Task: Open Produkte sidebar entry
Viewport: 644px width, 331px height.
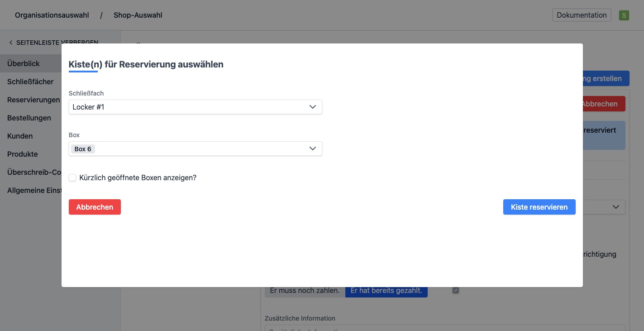Action: click(23, 154)
